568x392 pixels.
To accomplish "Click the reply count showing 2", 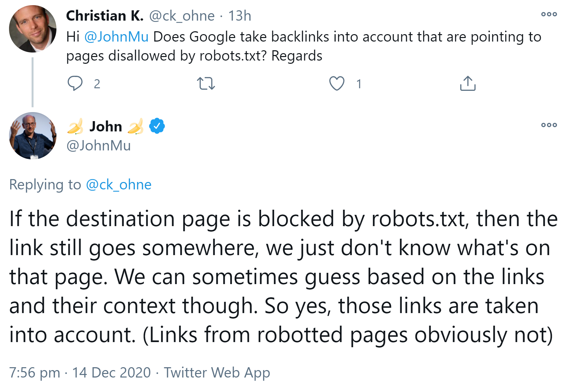I will 96,84.
